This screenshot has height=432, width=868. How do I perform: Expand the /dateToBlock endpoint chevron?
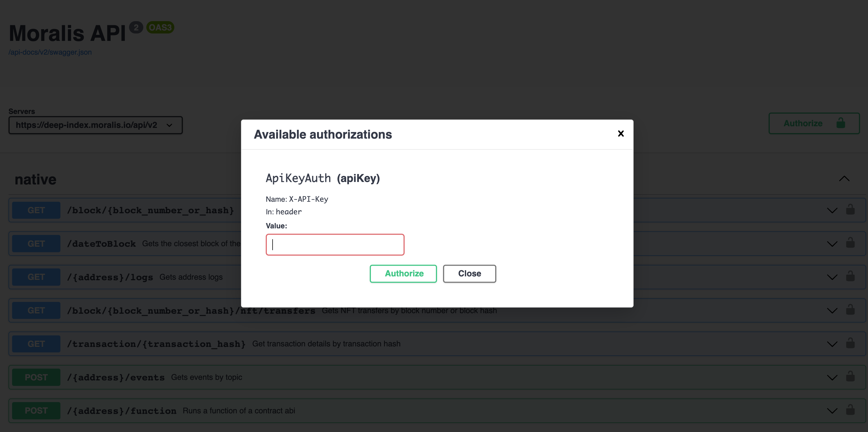832,244
